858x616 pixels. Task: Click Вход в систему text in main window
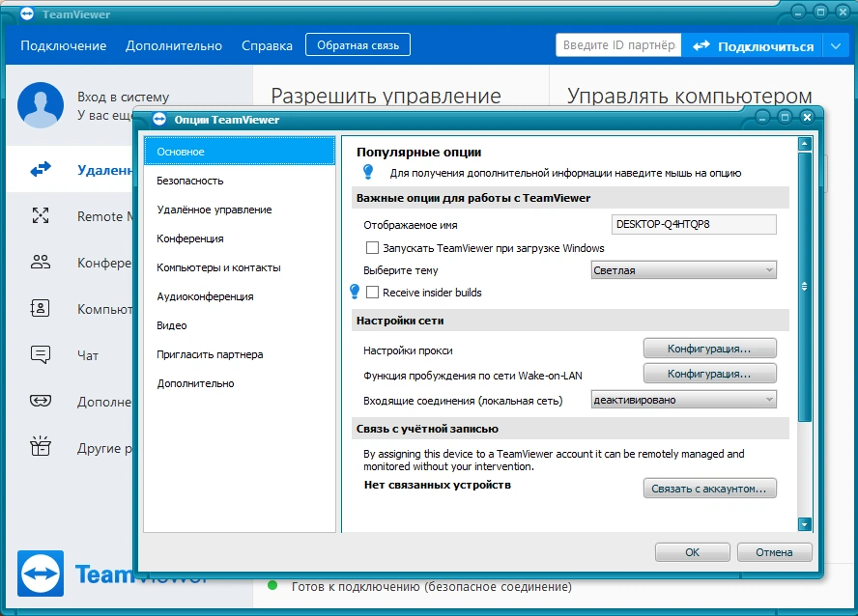(123, 97)
